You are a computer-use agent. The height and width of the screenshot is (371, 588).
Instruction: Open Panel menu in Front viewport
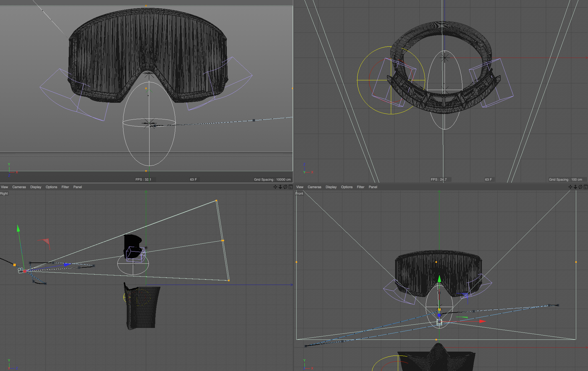(x=373, y=187)
